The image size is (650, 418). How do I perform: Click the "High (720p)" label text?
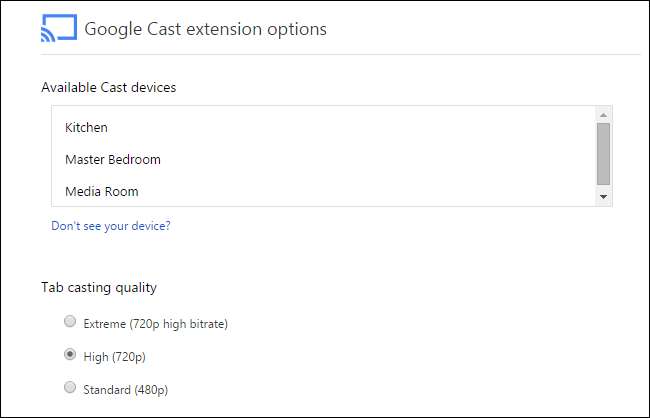(x=122, y=355)
